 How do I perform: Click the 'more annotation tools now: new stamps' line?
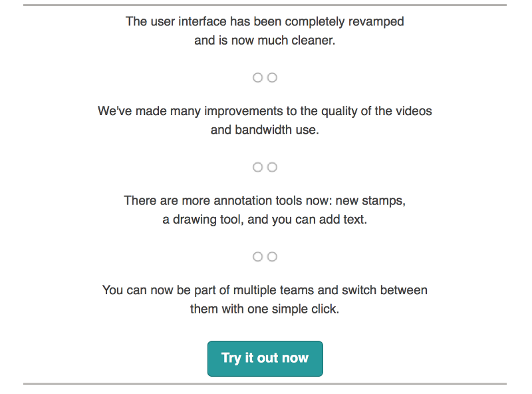(x=265, y=201)
